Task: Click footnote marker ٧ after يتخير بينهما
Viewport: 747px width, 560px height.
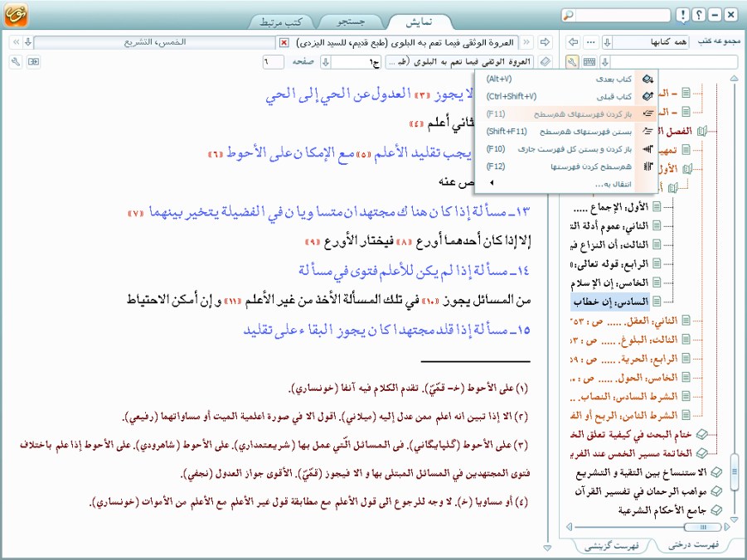Action: coord(136,214)
